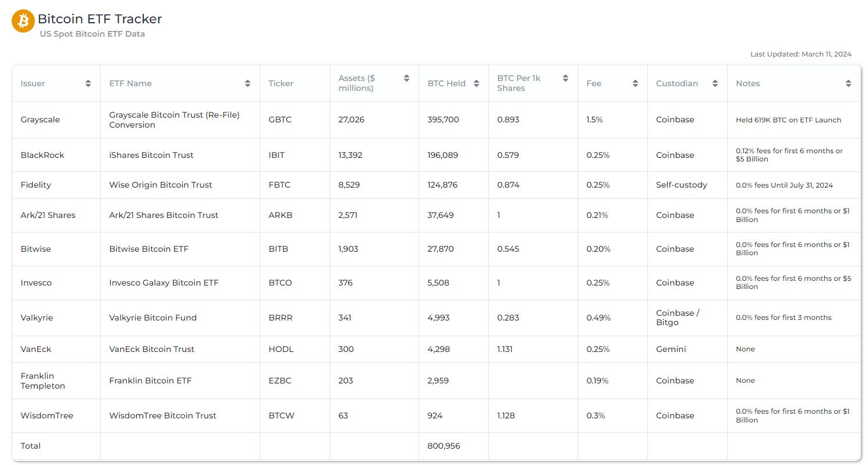Click BTC per 1k shares 1.131
Image resolution: width=868 pixels, height=465 pixels.
[506, 349]
